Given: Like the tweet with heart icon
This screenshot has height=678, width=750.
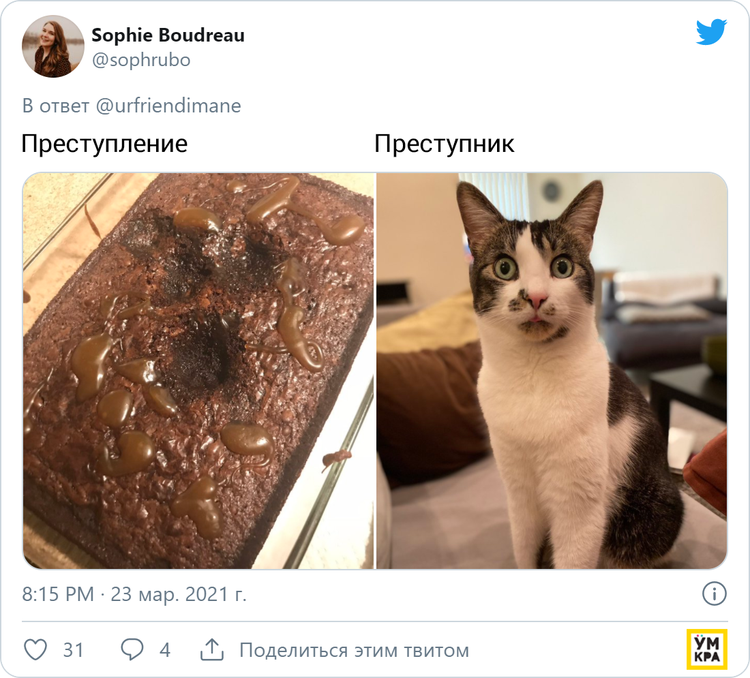Looking at the screenshot, I should tap(35, 650).
